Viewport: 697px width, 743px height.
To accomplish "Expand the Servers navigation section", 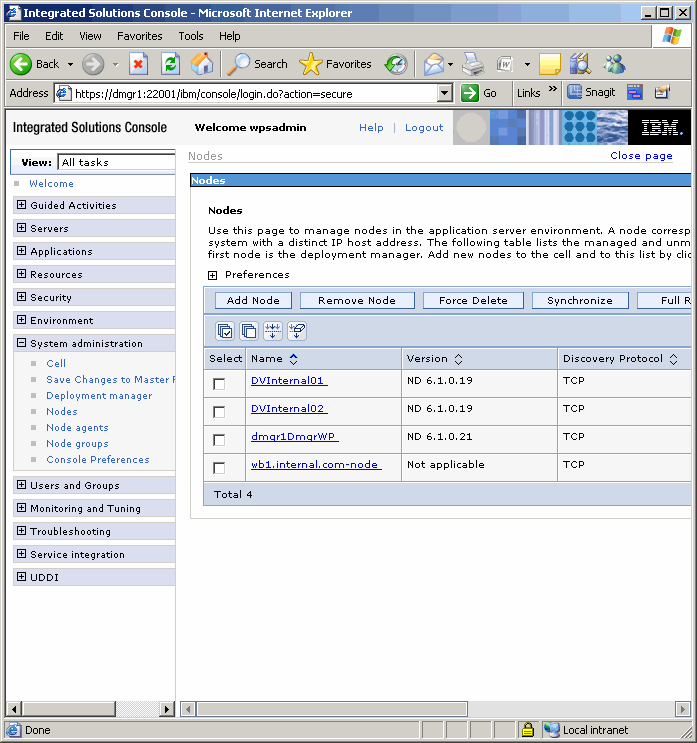I will 21,228.
